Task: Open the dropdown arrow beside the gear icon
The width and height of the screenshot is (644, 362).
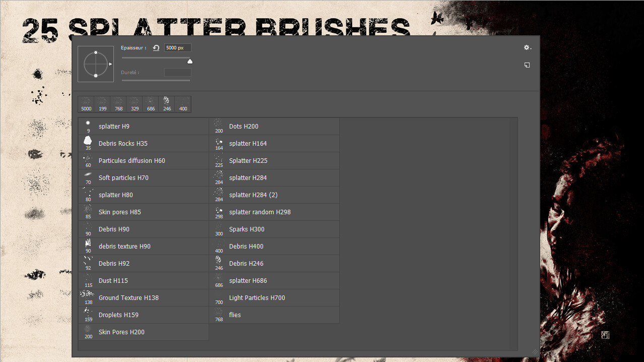Action: tap(532, 48)
